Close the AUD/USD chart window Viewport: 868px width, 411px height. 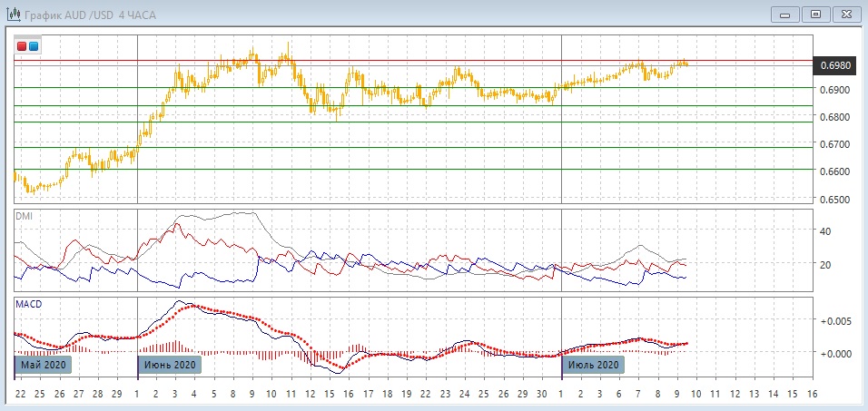(x=845, y=14)
